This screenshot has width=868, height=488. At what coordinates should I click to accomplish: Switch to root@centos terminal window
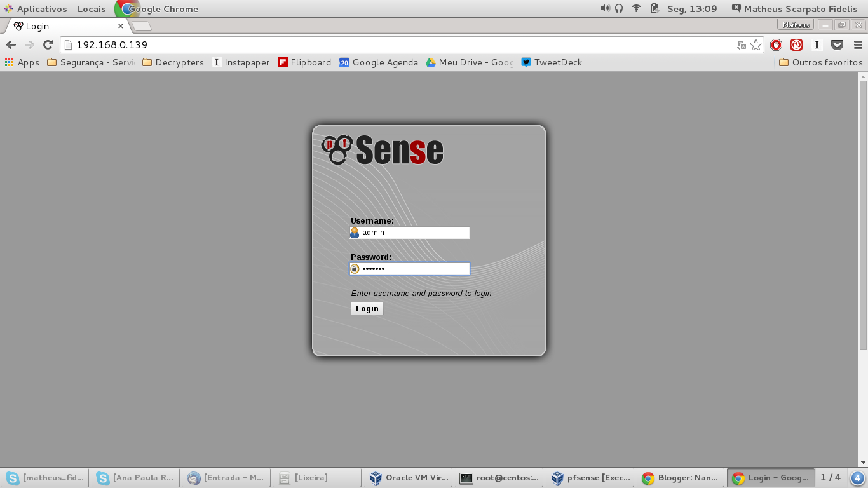(499, 478)
